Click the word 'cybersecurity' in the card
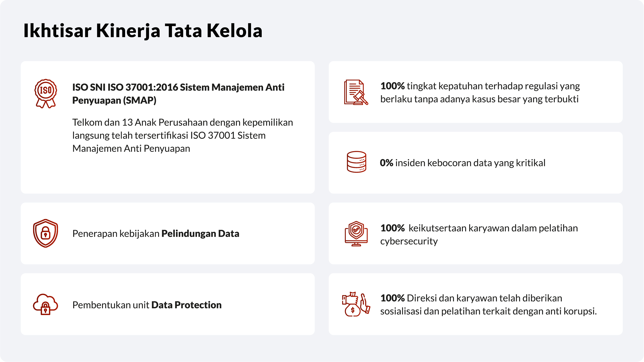The height and width of the screenshot is (362, 644). point(409,241)
